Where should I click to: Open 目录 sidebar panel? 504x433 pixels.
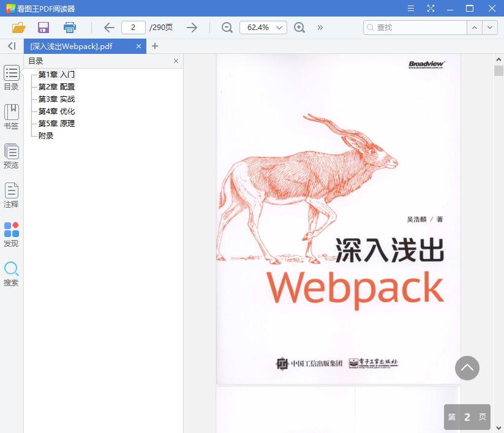[x=11, y=77]
